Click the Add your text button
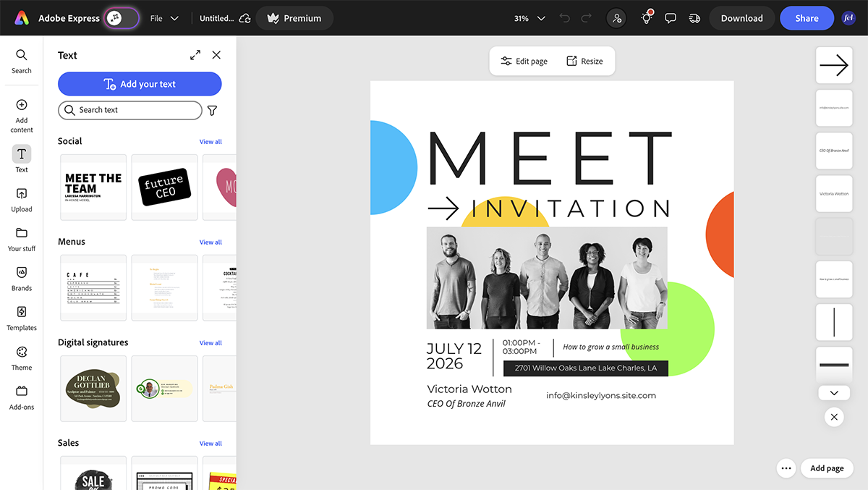The width and height of the screenshot is (868, 490). [140, 84]
